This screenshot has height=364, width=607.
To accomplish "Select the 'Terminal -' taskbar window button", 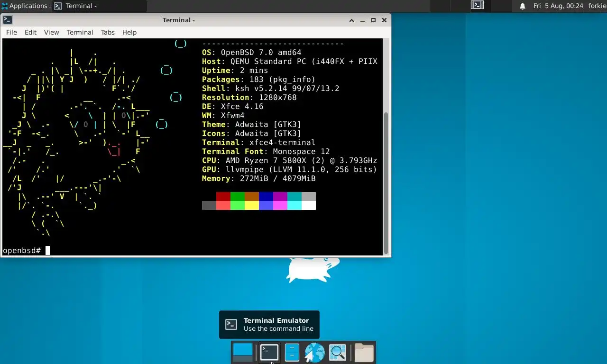I will point(99,6).
